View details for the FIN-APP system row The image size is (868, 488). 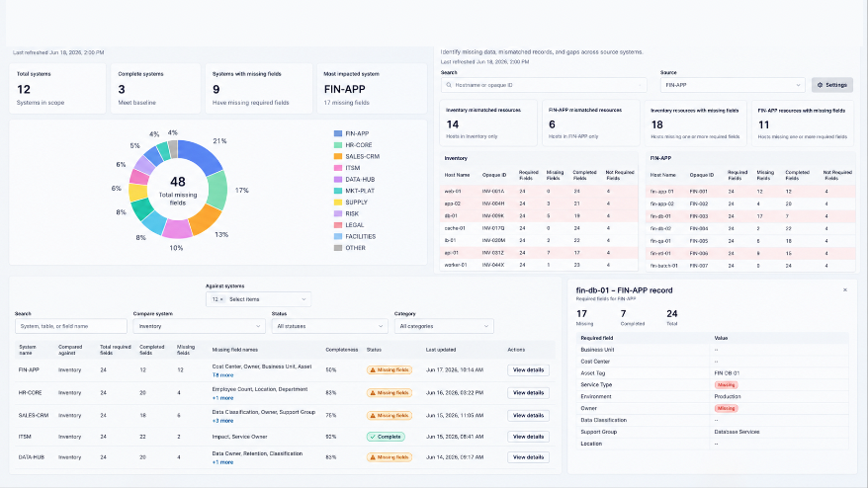click(528, 370)
